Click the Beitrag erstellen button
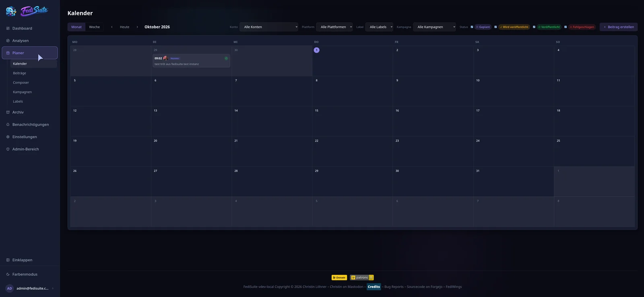Image resolution: width=644 pixels, height=297 pixels. pyautogui.click(x=619, y=27)
